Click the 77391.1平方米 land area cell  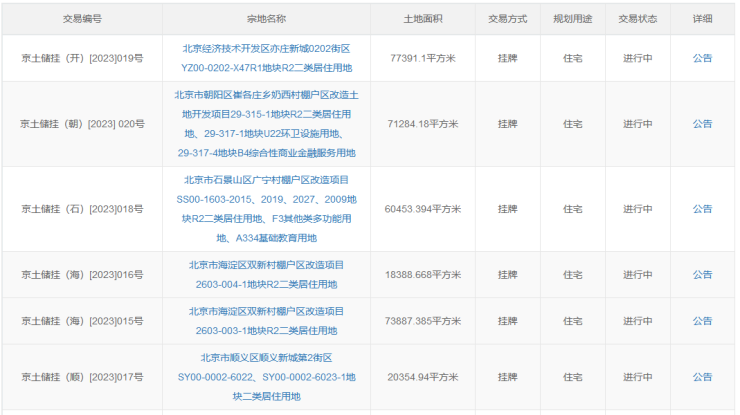[x=423, y=59]
